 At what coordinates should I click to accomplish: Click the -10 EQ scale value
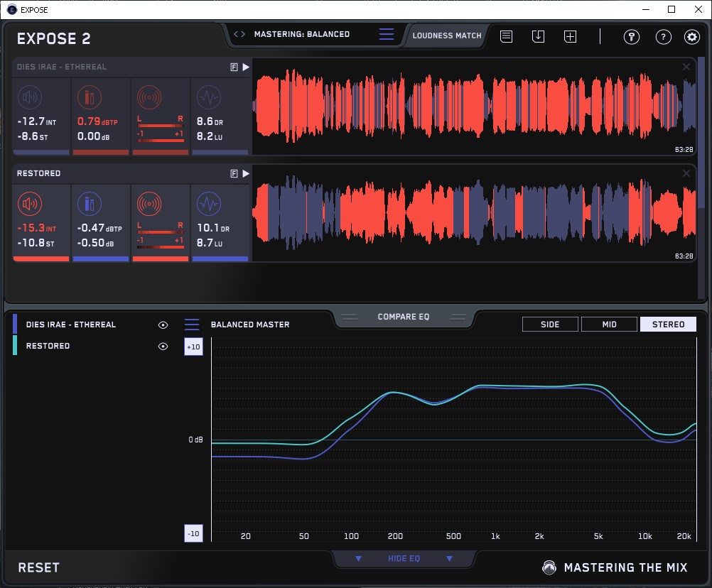[193, 533]
